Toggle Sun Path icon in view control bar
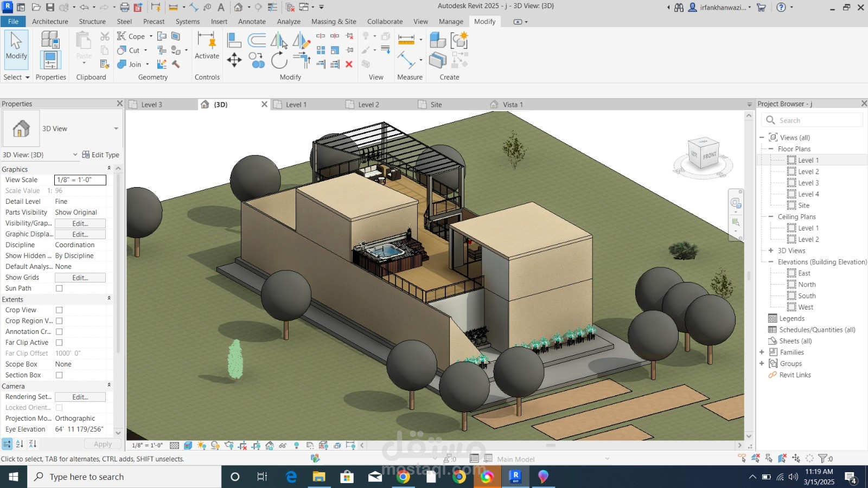This screenshot has width=868, height=488. [x=201, y=445]
